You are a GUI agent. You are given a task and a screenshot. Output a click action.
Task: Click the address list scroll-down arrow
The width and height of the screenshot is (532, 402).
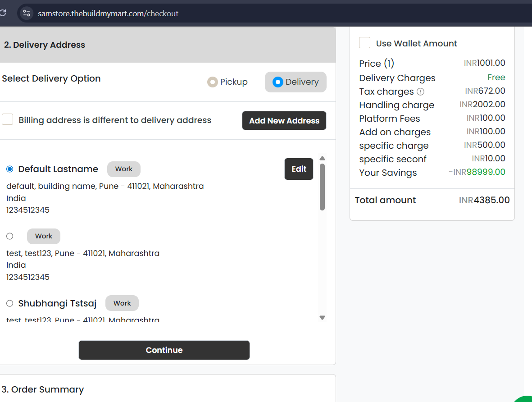[323, 318]
